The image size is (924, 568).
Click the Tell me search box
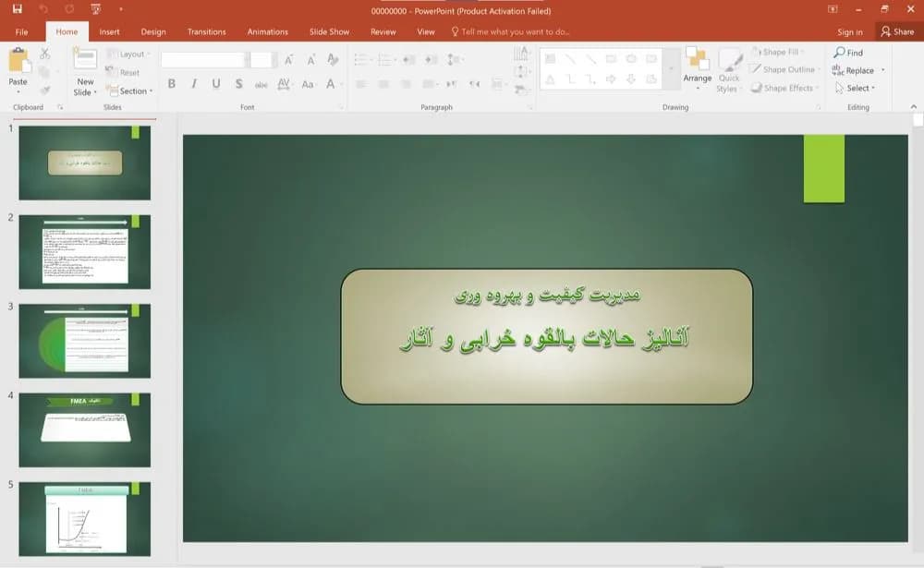click(510, 31)
